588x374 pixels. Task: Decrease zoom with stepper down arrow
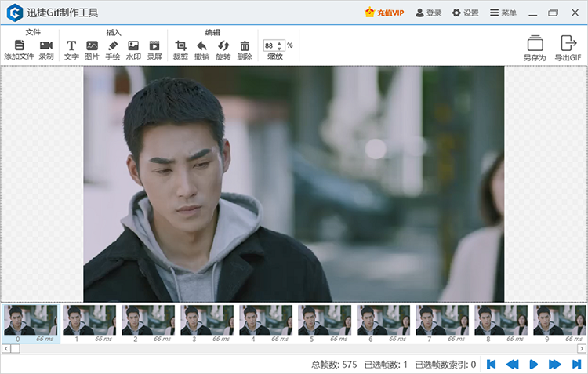tap(279, 49)
